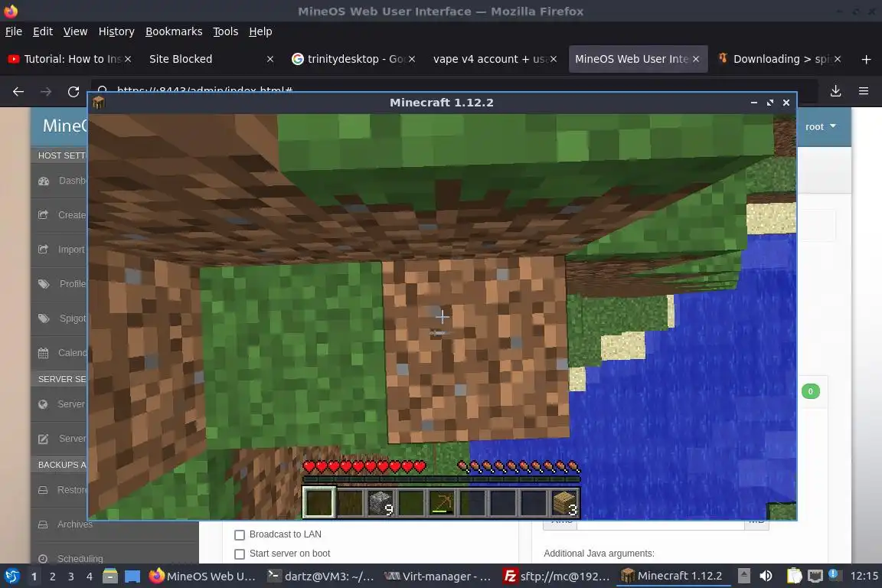Open the Bookmarks menu
This screenshot has width=882, height=588.
[174, 31]
